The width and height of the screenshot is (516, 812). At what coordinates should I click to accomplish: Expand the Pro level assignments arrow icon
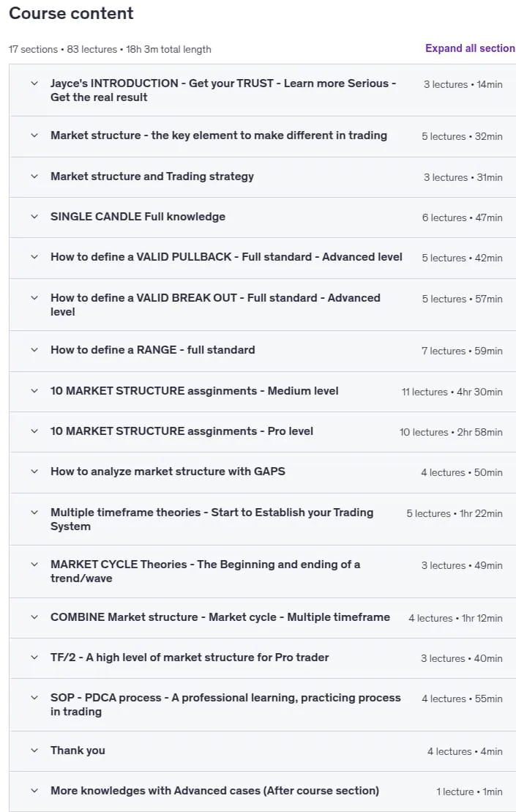[x=34, y=431]
